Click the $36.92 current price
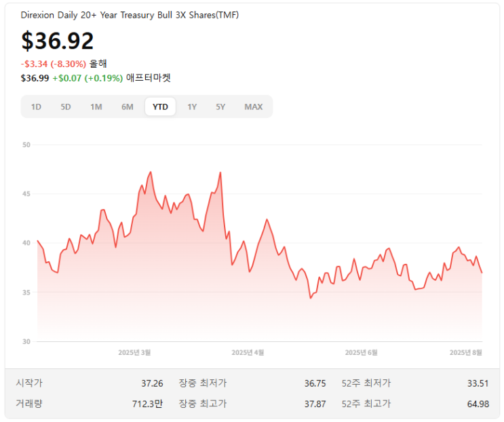The width and height of the screenshot is (504, 422). pos(57,41)
